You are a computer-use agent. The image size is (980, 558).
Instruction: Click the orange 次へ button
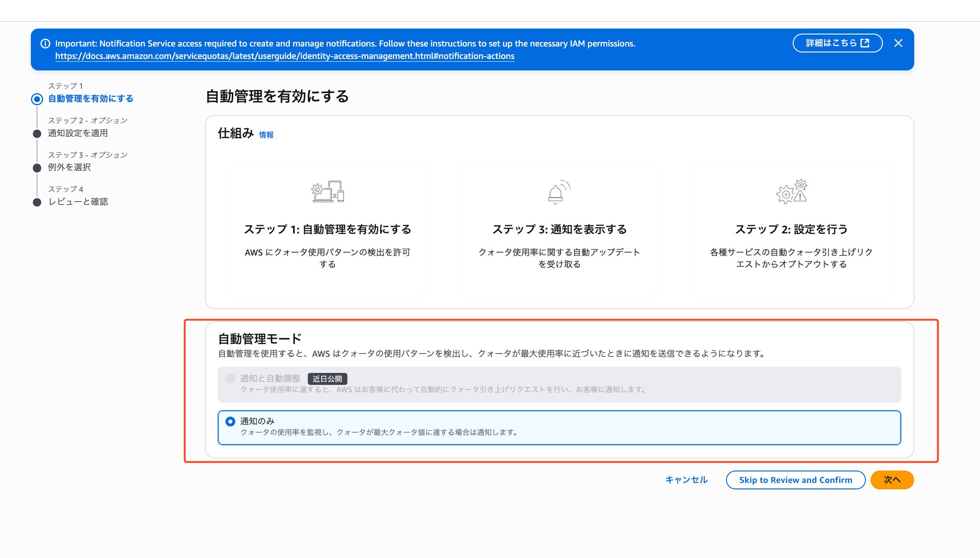(892, 480)
